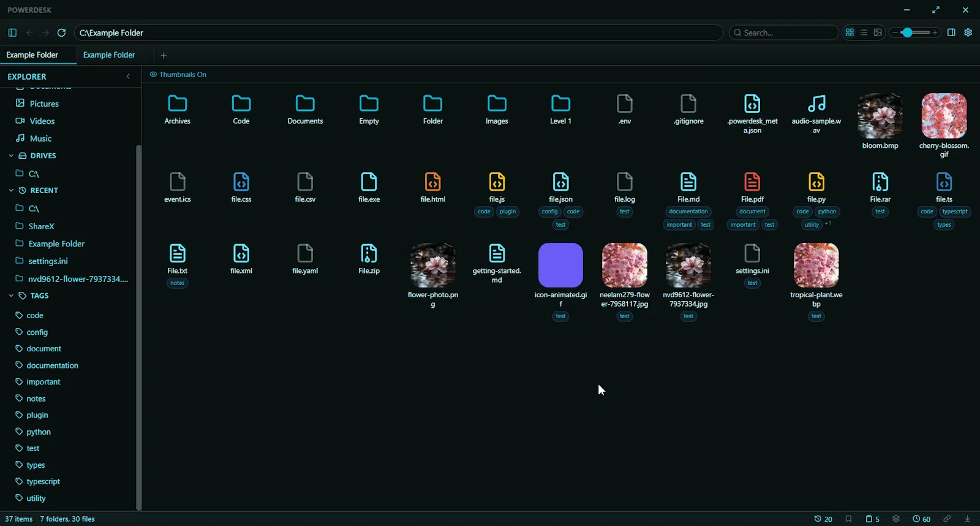The width and height of the screenshot is (980, 526).
Task: Select the tropical-plant.webp thumbnail
Action: pos(816,265)
